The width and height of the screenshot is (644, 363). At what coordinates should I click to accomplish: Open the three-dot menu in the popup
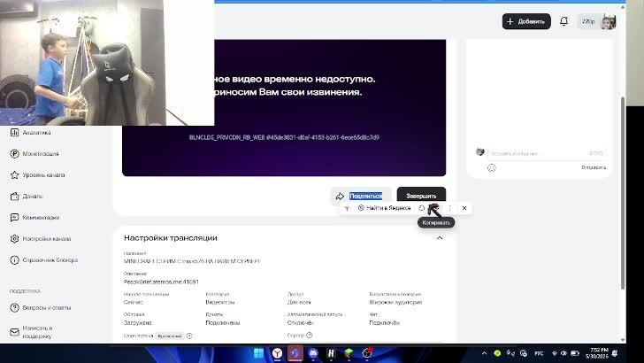pyautogui.click(x=450, y=208)
